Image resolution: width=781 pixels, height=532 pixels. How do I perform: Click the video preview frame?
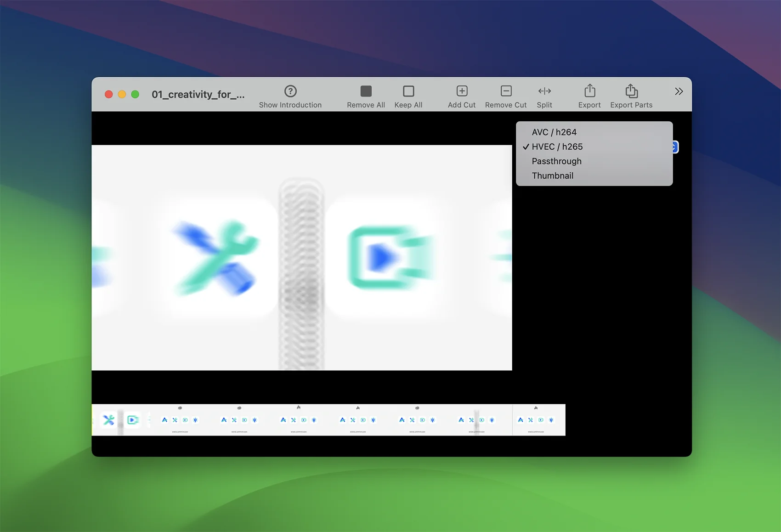302,258
